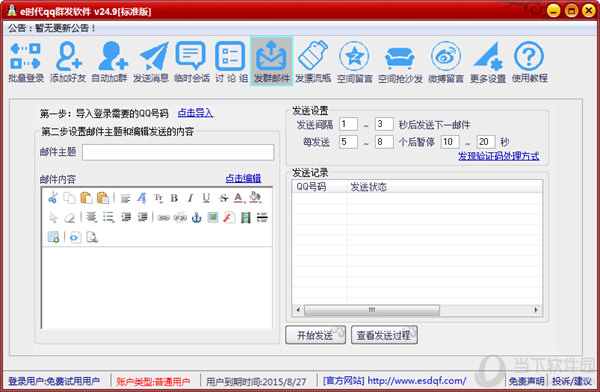Open the 空间留言 star icon tool

[354, 62]
